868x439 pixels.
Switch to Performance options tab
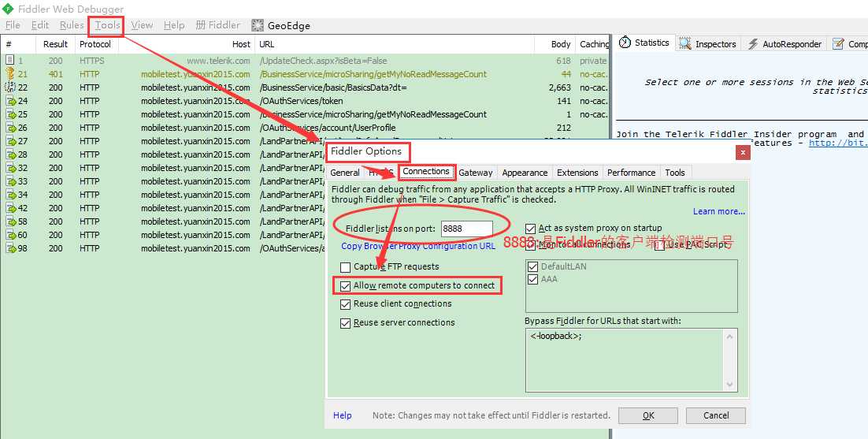pos(631,173)
